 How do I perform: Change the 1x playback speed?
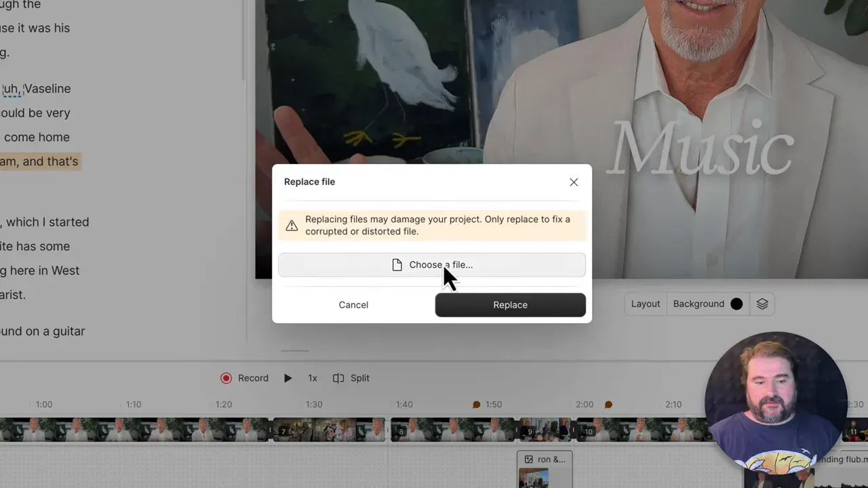pos(313,378)
